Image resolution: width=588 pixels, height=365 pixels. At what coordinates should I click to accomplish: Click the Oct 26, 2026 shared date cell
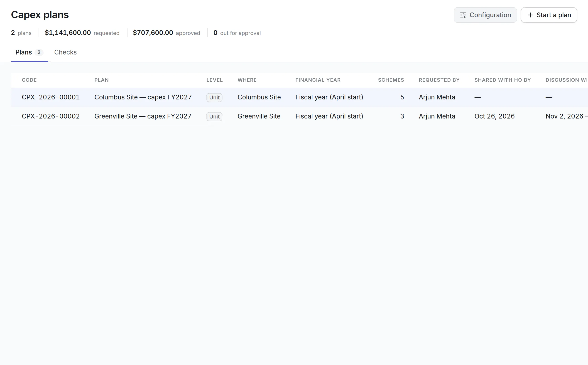tap(494, 116)
